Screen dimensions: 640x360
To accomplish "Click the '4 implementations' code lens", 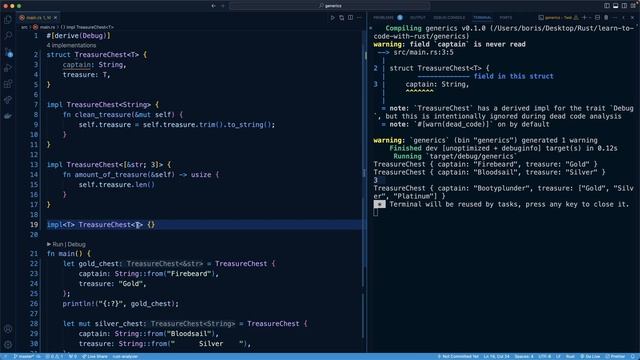I will [x=71, y=45].
